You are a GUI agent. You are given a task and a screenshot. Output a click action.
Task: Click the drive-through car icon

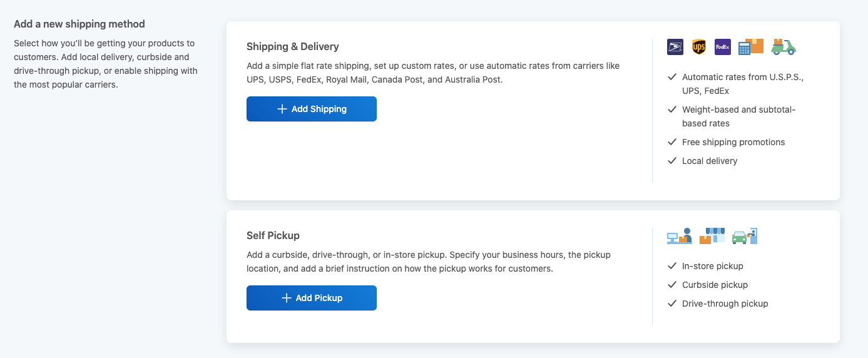point(745,236)
